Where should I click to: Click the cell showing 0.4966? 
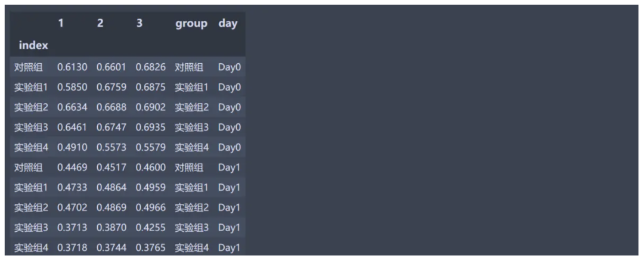[151, 207]
